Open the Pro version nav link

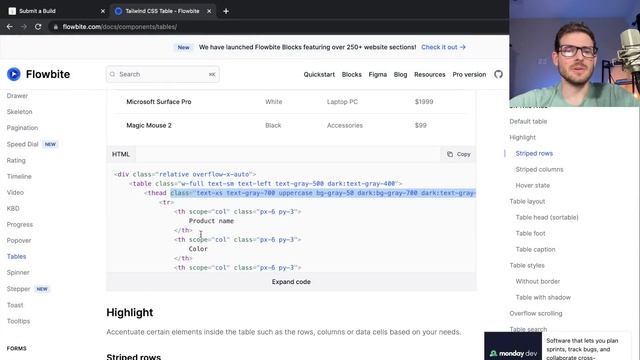coord(469,75)
